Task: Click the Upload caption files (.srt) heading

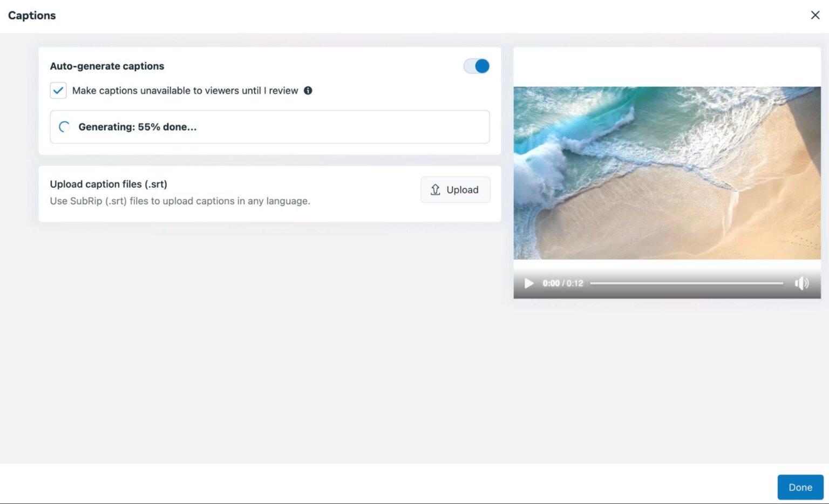Action: (x=108, y=184)
